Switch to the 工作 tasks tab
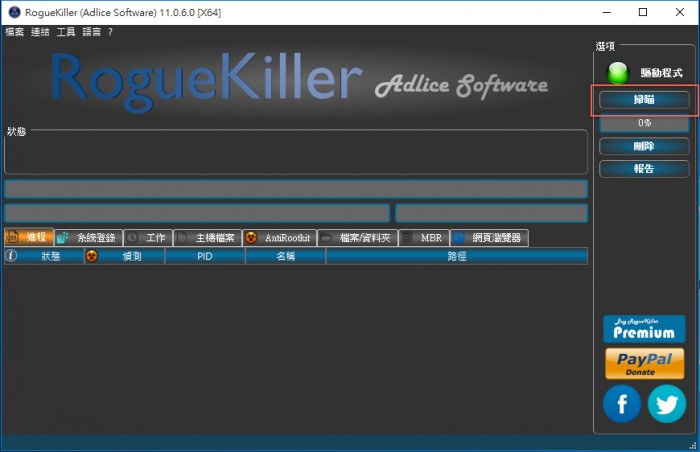Screen dimensions: 700x452 [x=148, y=238]
